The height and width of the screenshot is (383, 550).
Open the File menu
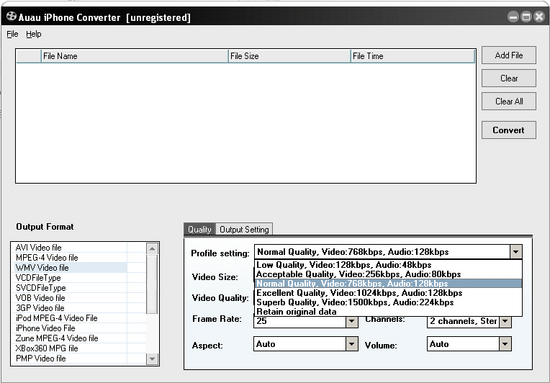click(x=12, y=34)
